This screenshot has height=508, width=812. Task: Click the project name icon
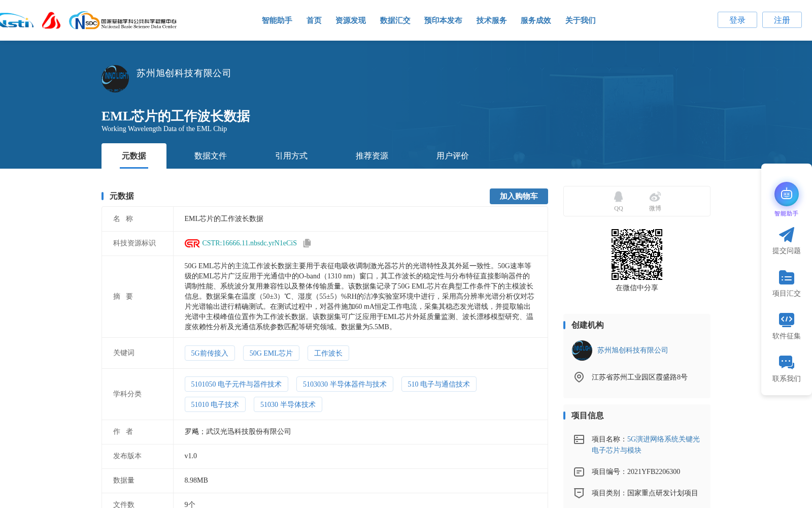(579, 439)
